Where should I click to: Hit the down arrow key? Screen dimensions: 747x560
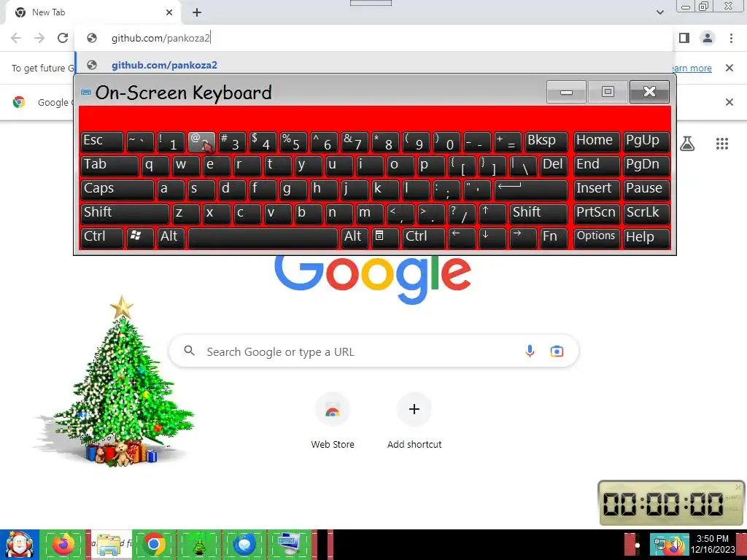pyautogui.click(x=492, y=238)
